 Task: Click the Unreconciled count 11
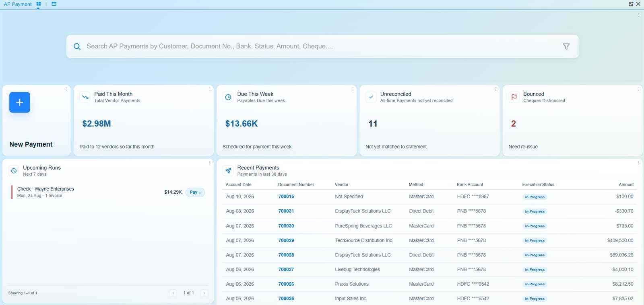tap(373, 124)
